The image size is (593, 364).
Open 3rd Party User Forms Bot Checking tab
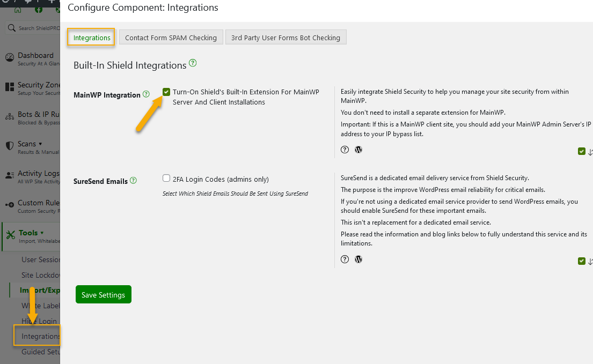point(285,38)
